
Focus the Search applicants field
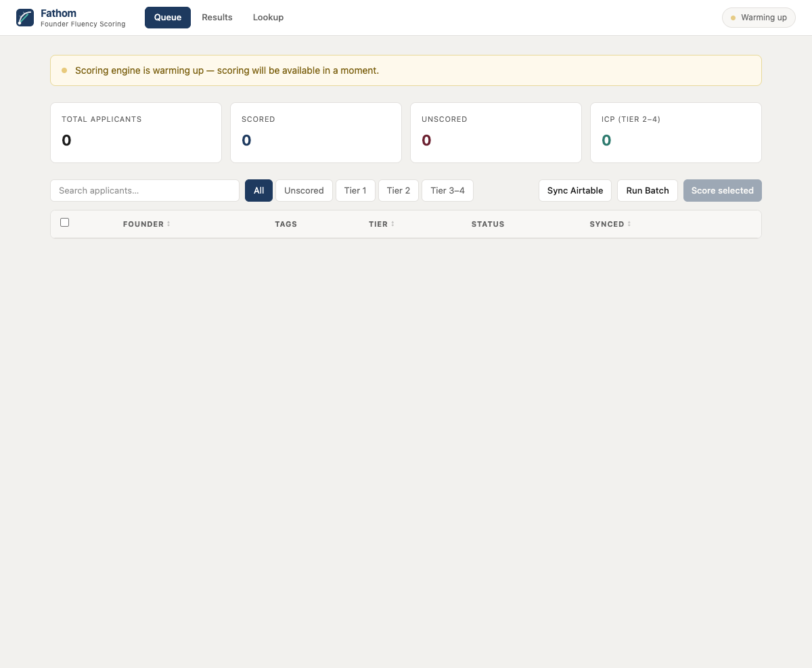pyautogui.click(x=145, y=191)
